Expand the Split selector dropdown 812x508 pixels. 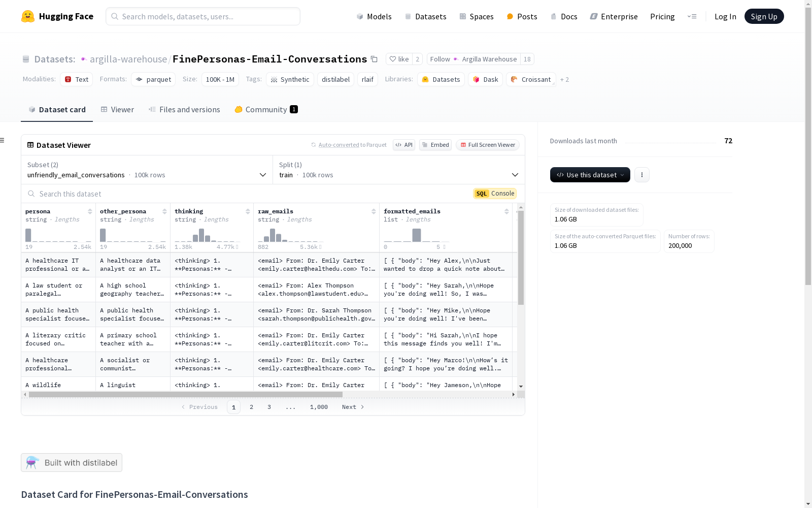coord(399,170)
